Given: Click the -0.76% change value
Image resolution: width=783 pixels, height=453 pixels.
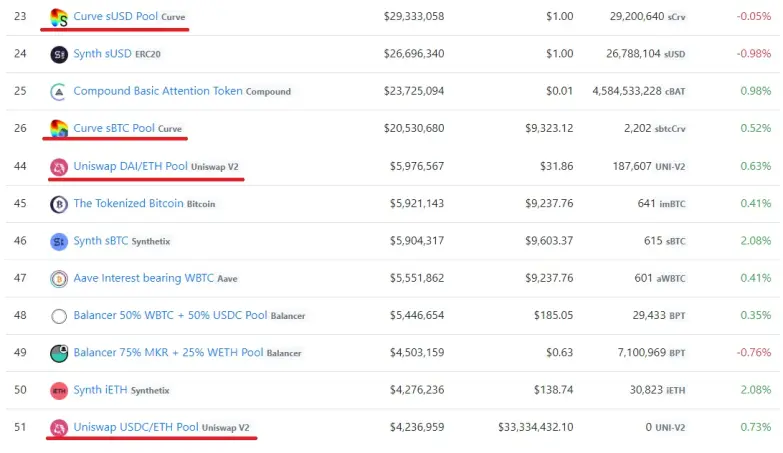Looking at the screenshot, I should 754,353.
